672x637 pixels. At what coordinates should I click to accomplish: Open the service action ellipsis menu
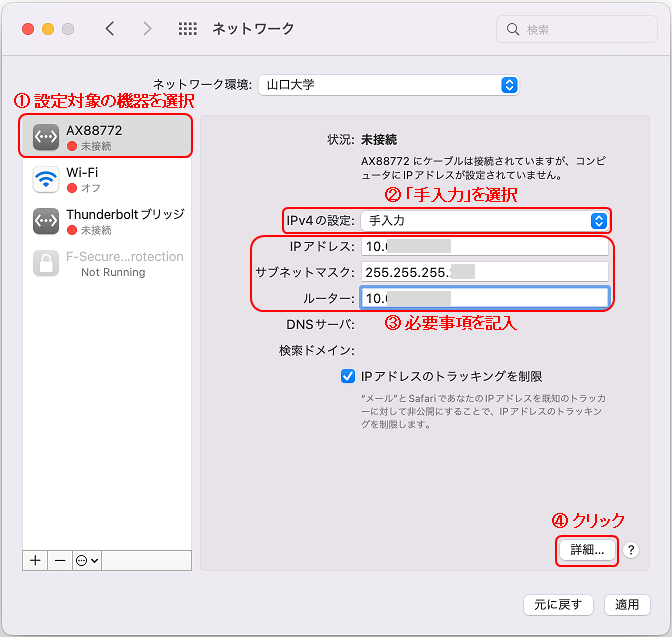(x=87, y=560)
